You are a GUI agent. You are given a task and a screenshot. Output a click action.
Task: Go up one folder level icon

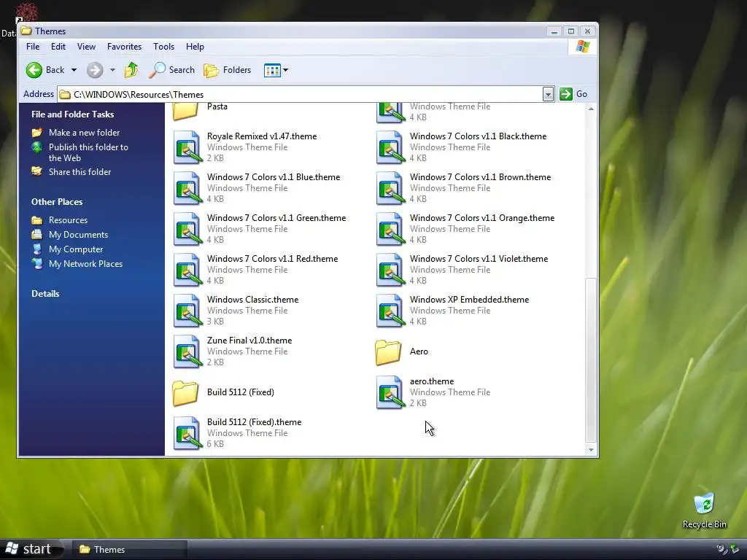131,70
